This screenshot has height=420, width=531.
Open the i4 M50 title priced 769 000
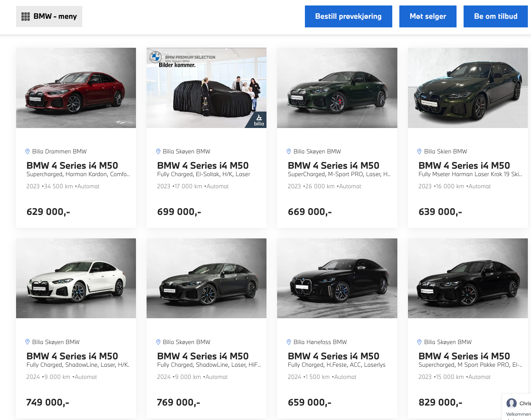(x=203, y=356)
